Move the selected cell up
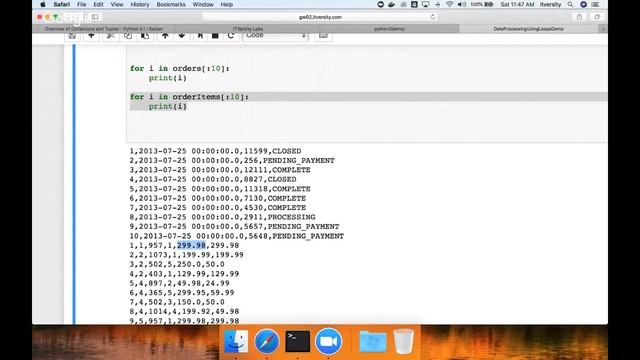 [165, 36]
